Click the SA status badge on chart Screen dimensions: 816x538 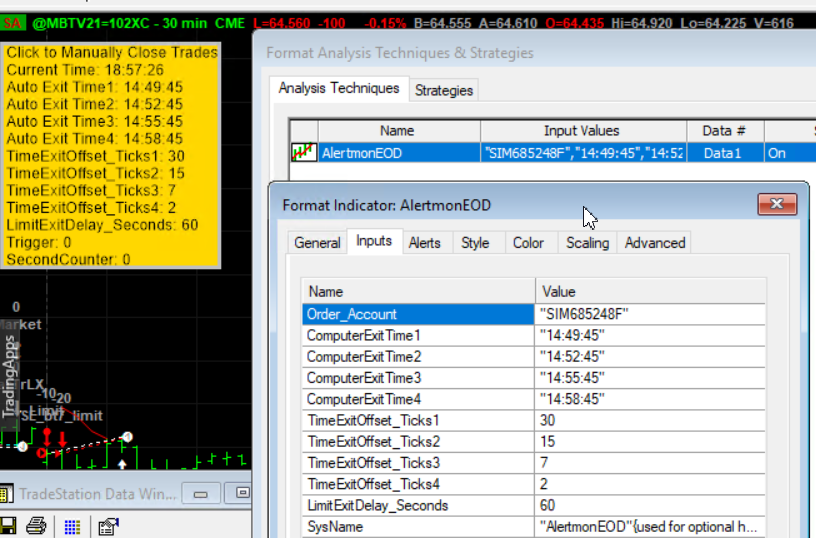pos(13,20)
